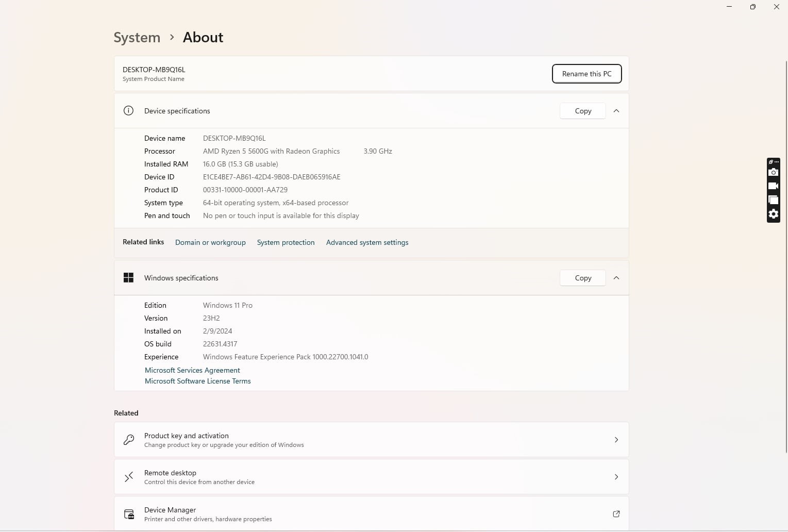The image size is (788, 532).
Task: Click the stacked windows icon in floating toolbar
Action: pos(773,200)
